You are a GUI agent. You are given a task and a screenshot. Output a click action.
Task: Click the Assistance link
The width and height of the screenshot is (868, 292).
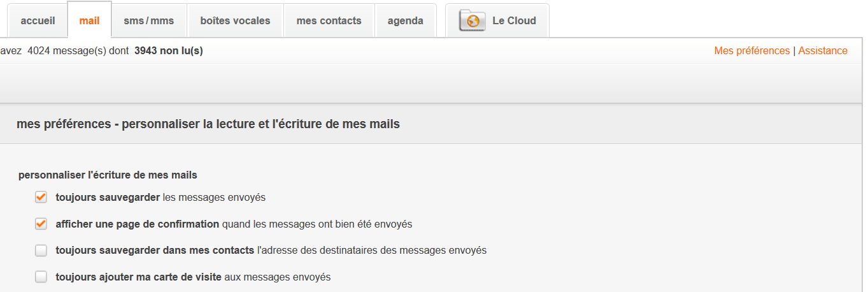coord(823,51)
